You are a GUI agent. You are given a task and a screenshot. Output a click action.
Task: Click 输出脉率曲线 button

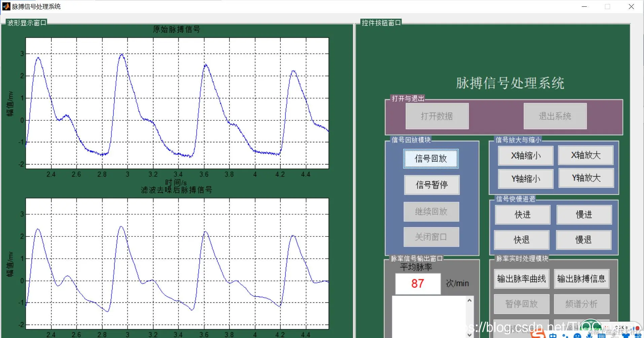pyautogui.click(x=522, y=279)
